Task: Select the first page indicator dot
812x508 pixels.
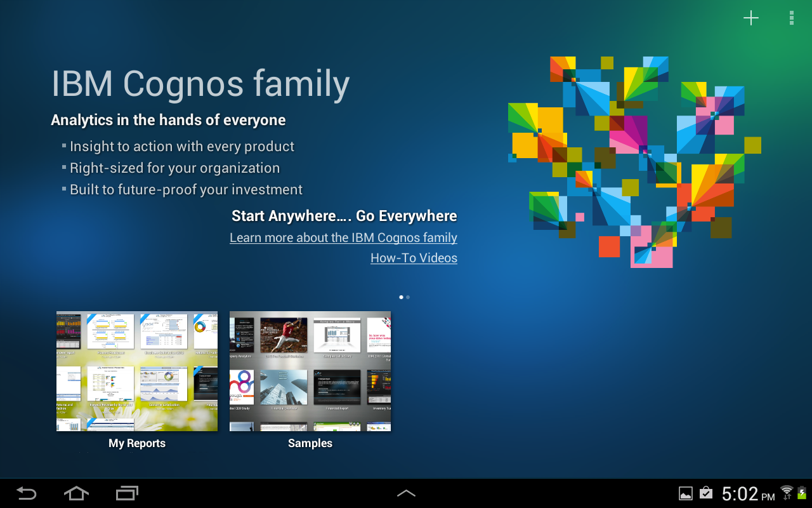Action: tap(402, 297)
